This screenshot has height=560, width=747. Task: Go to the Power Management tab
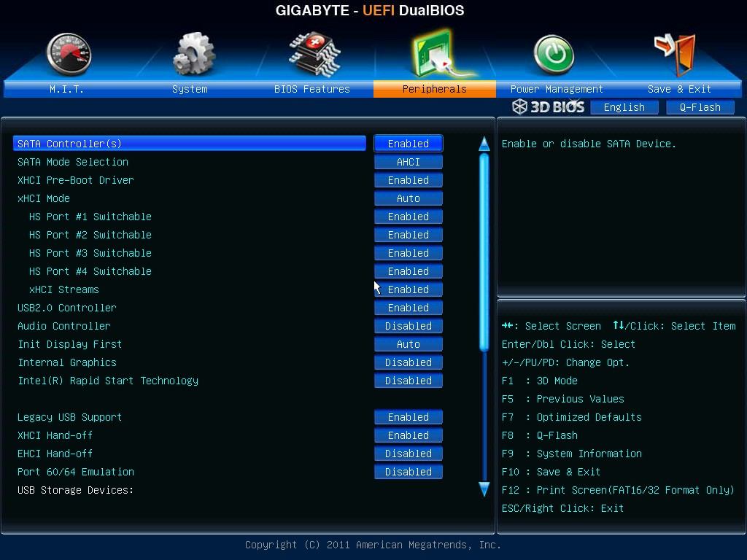point(557,89)
